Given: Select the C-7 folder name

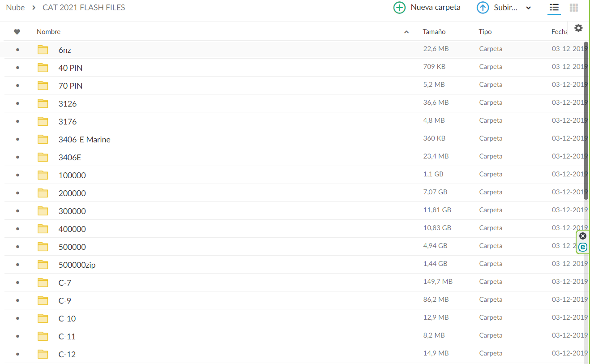Looking at the screenshot, I should (x=65, y=283).
